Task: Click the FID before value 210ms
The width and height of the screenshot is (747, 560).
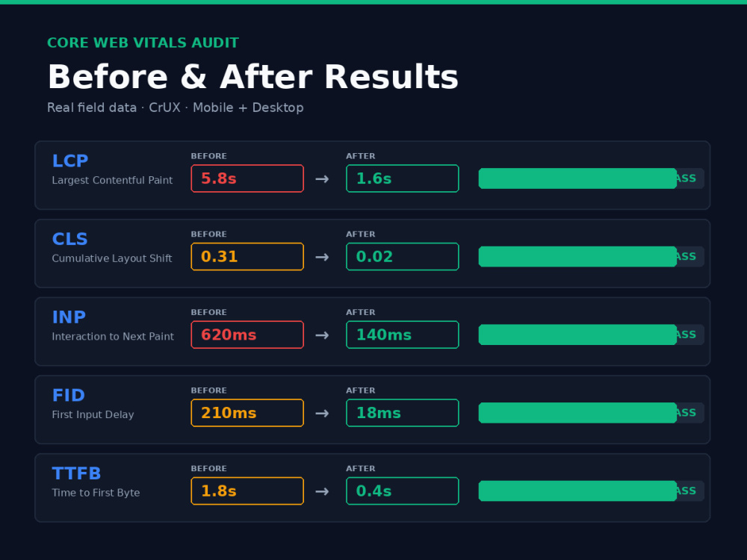Action: 247,413
